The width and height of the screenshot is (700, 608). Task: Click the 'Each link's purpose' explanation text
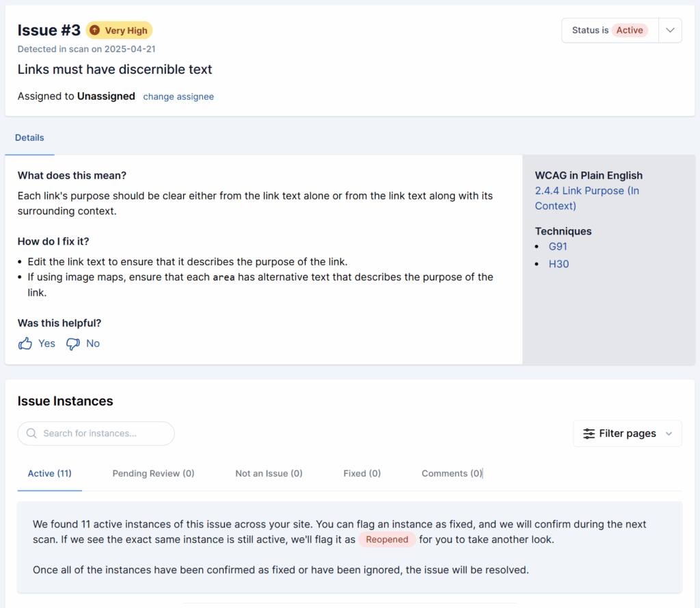(256, 203)
